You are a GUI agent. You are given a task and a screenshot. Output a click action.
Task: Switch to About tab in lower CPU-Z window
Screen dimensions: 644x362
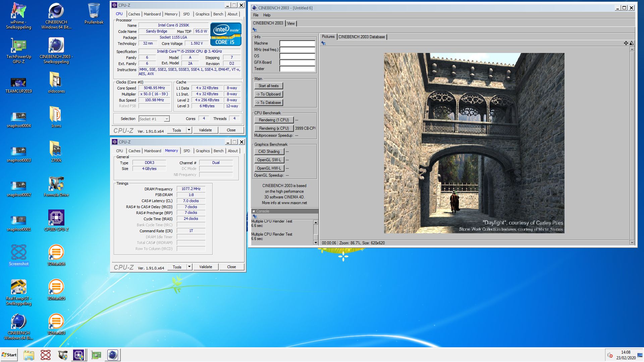233,151
